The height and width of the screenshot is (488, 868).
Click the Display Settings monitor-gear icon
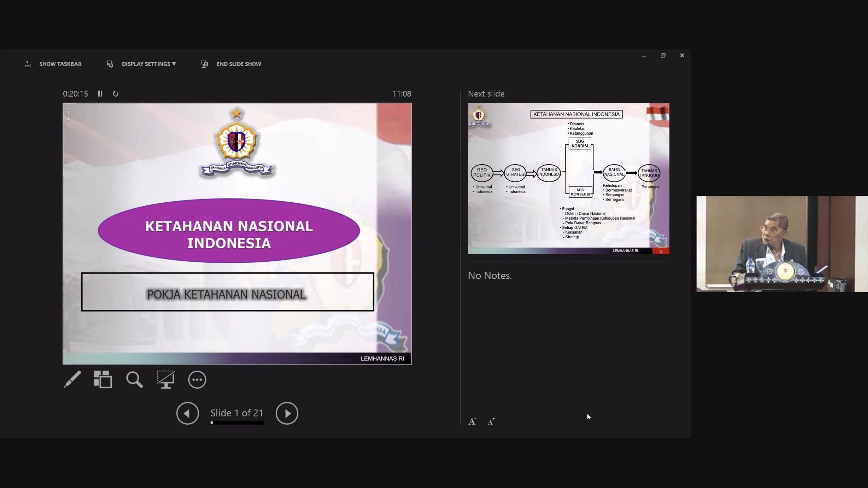click(110, 64)
